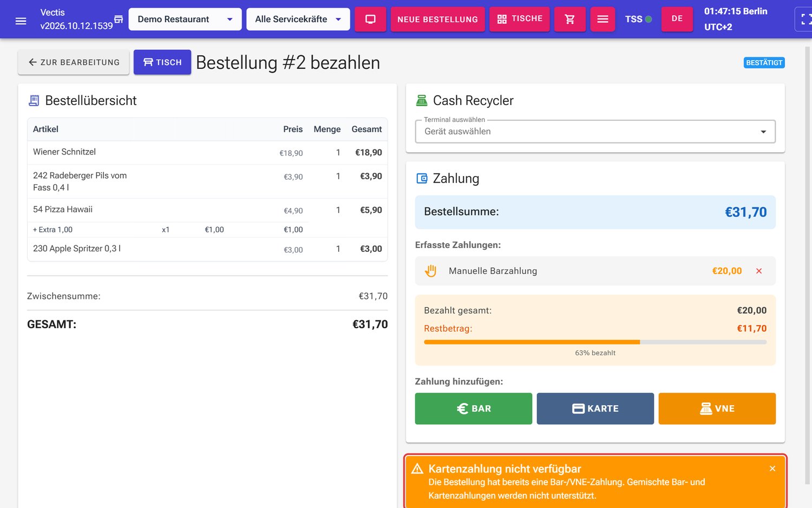Screen dimensions: 812x508
Task: Add a Karte card payment
Action: coord(595,408)
